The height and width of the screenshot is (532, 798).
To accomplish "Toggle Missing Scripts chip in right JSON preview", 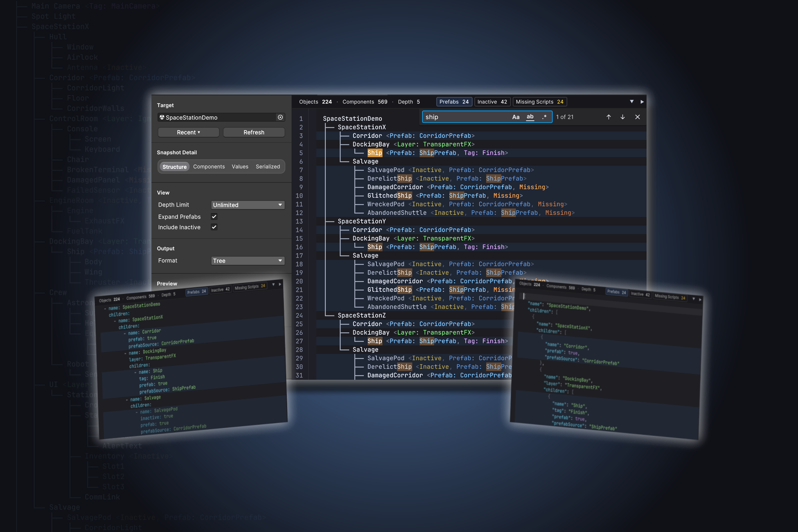I will coord(670,297).
